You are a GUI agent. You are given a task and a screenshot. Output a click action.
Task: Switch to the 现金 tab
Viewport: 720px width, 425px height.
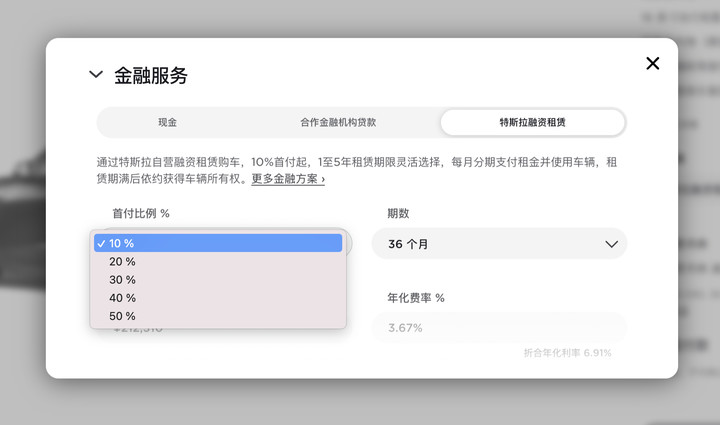pyautogui.click(x=168, y=122)
